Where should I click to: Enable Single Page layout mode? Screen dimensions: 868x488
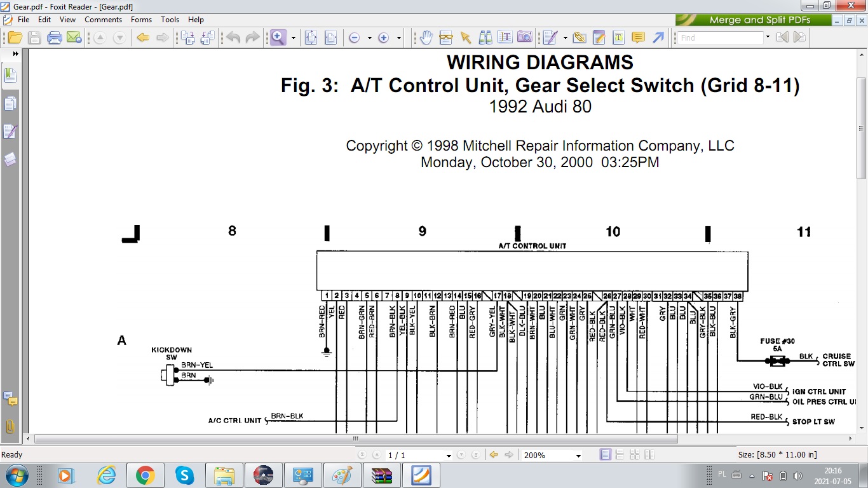[x=606, y=455]
